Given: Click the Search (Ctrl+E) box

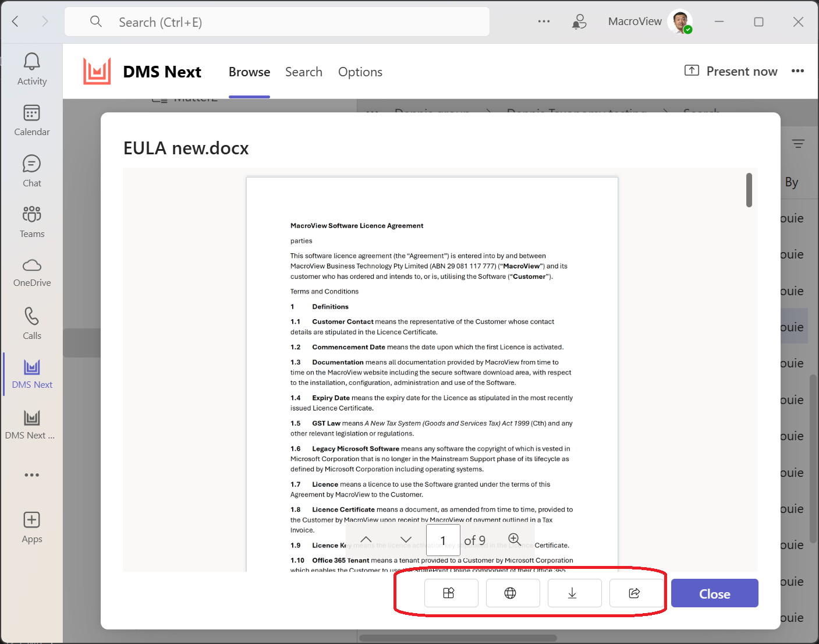Looking at the screenshot, I should pyautogui.click(x=277, y=22).
